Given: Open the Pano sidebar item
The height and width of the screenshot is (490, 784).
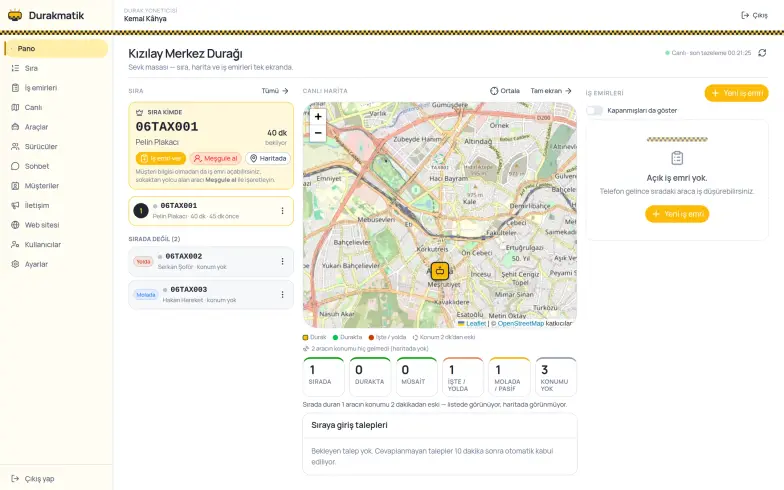Looking at the screenshot, I should (x=56, y=48).
